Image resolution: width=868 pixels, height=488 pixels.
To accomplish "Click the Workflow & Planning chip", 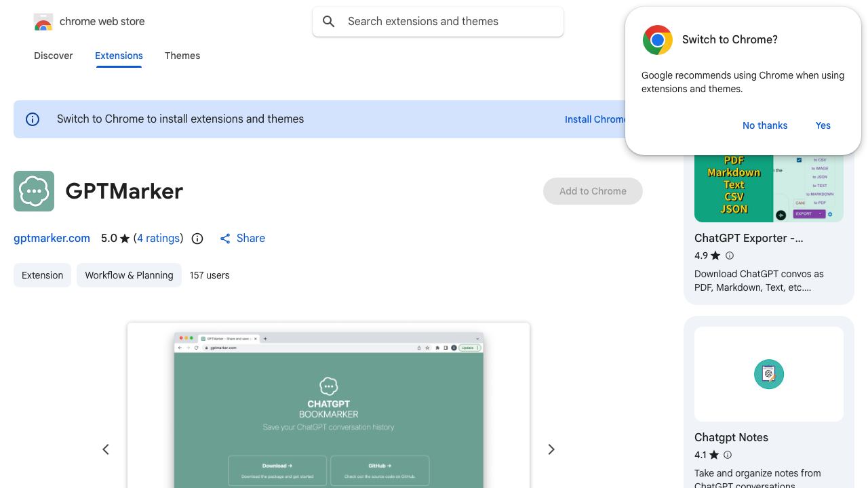I will [x=129, y=275].
